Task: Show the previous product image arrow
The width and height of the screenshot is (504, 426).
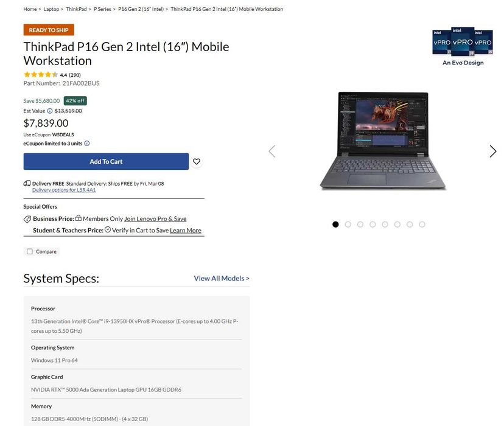Action: (x=272, y=152)
